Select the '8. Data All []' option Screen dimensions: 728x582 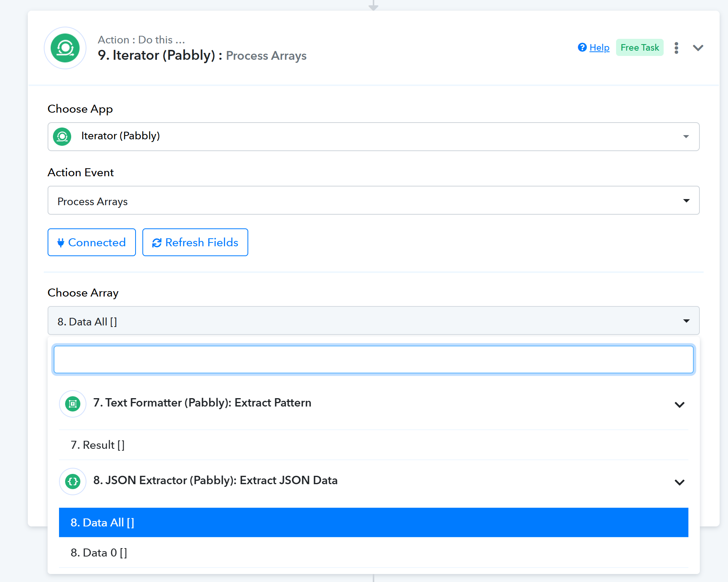pos(374,522)
